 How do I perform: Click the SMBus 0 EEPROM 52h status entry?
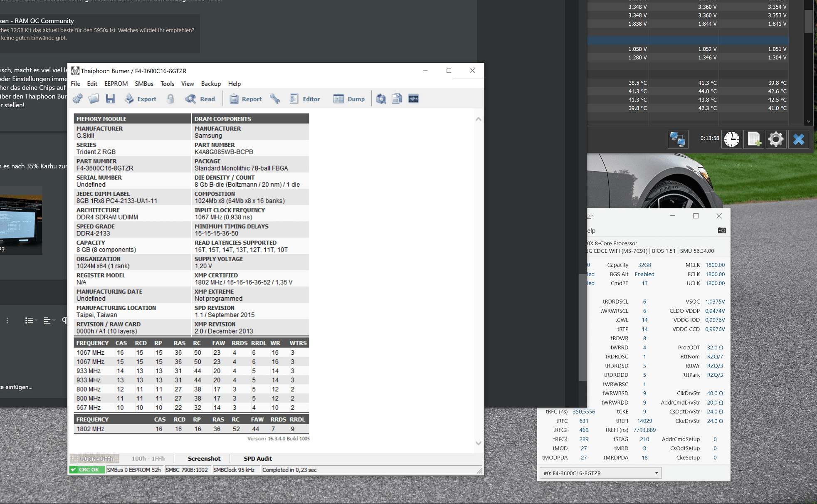pyautogui.click(x=134, y=470)
